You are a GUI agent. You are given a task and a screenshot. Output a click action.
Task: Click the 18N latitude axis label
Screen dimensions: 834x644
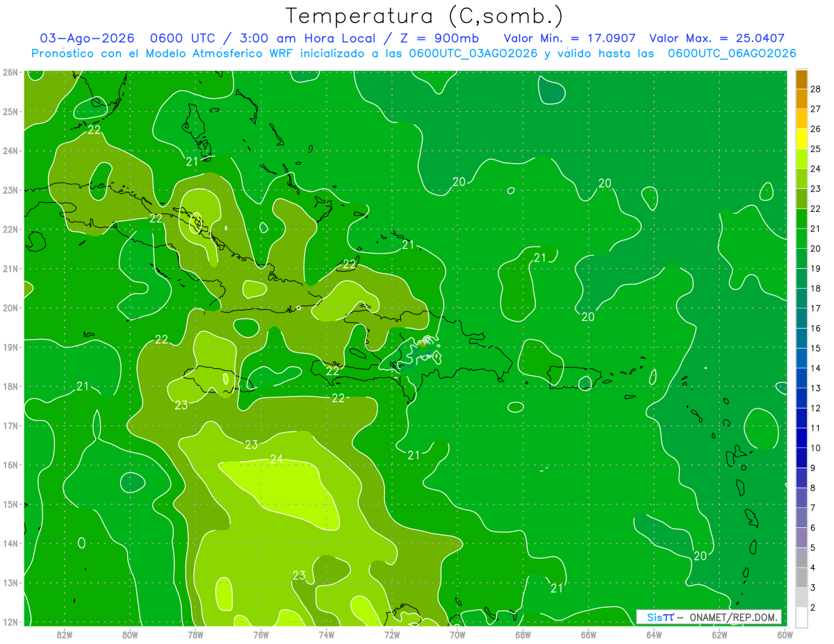pyautogui.click(x=10, y=386)
